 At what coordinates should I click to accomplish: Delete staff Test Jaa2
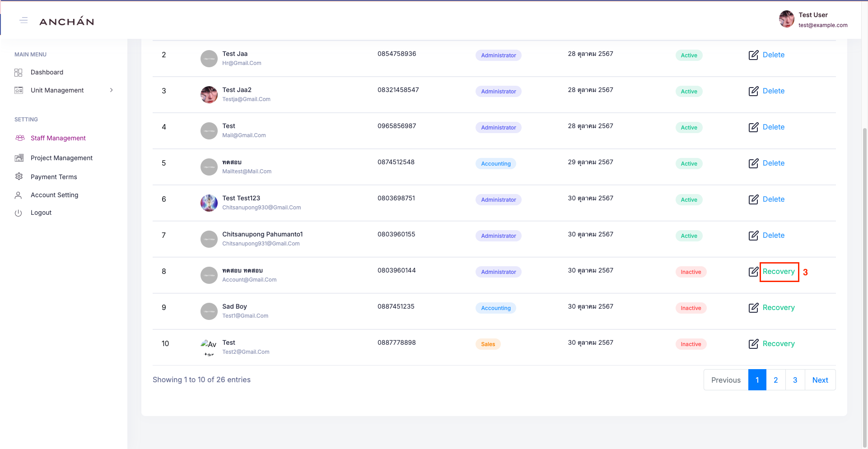(774, 91)
